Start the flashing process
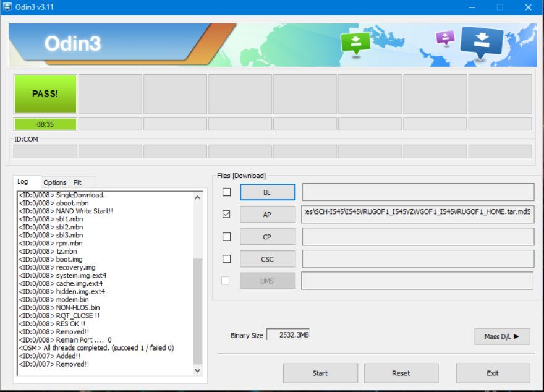 tap(320, 373)
